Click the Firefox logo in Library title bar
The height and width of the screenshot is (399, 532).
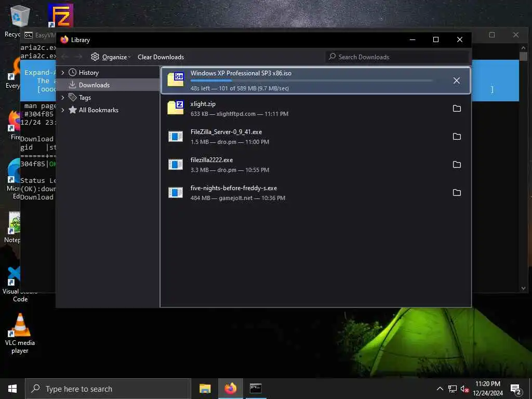64,39
